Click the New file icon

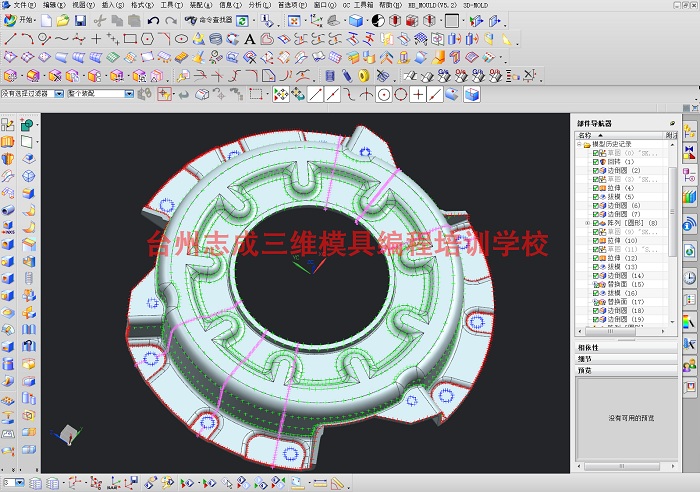click(x=46, y=21)
